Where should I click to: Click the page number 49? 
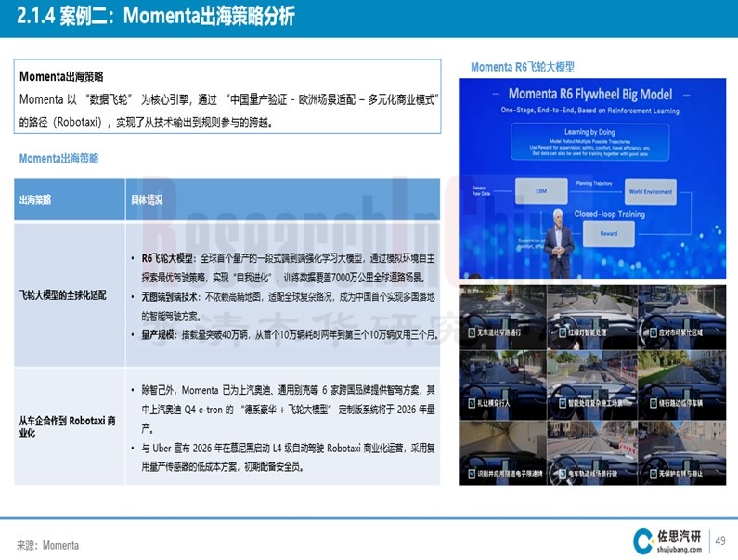[719, 540]
